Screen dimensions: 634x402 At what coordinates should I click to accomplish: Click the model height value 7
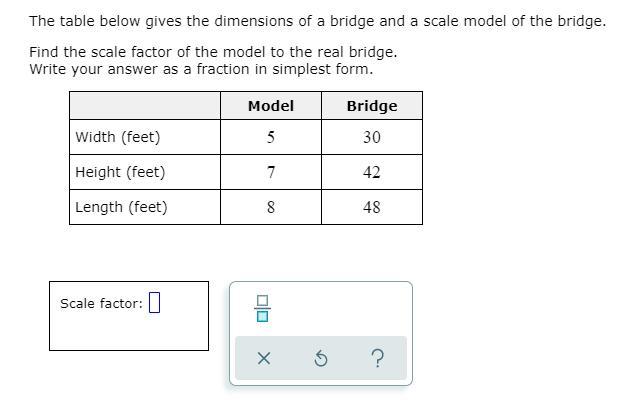coord(271,172)
